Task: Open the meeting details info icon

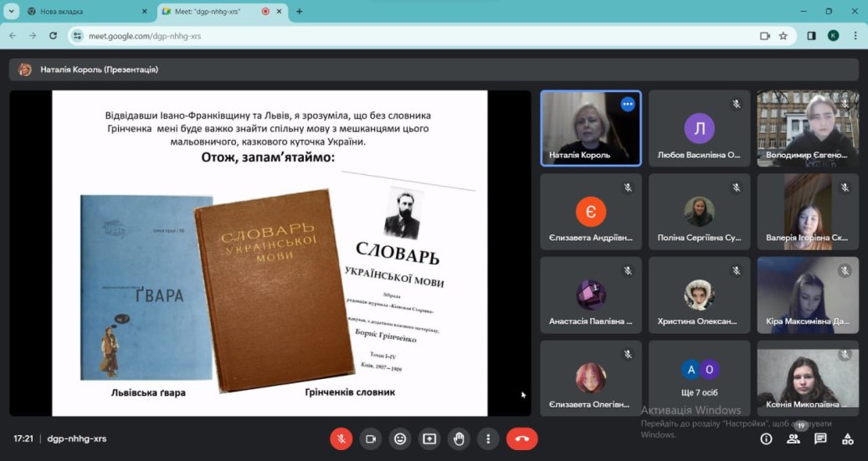Action: [766, 438]
